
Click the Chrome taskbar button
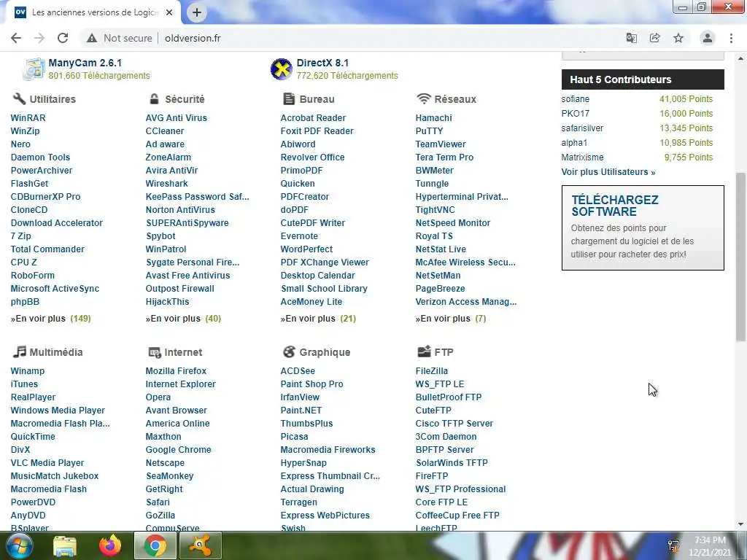coord(155,545)
